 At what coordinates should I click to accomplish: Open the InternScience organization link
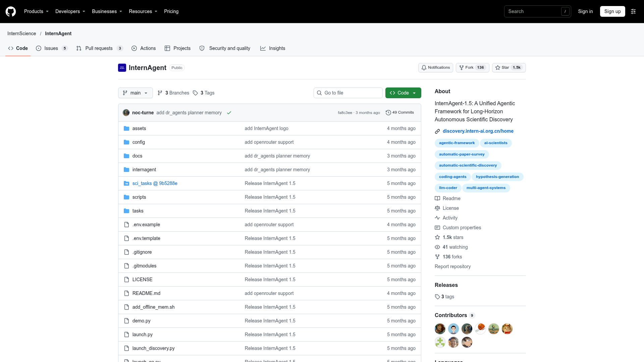(22, 34)
